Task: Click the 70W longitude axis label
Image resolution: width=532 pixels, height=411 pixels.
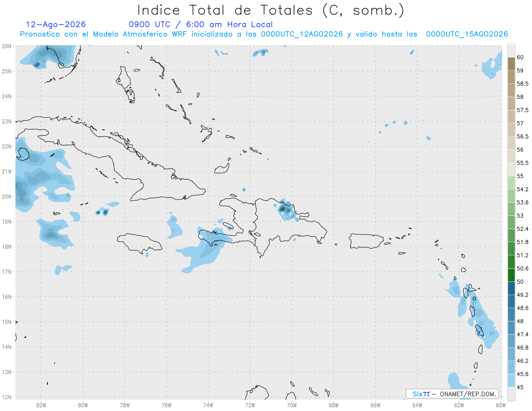Action: click(x=292, y=405)
